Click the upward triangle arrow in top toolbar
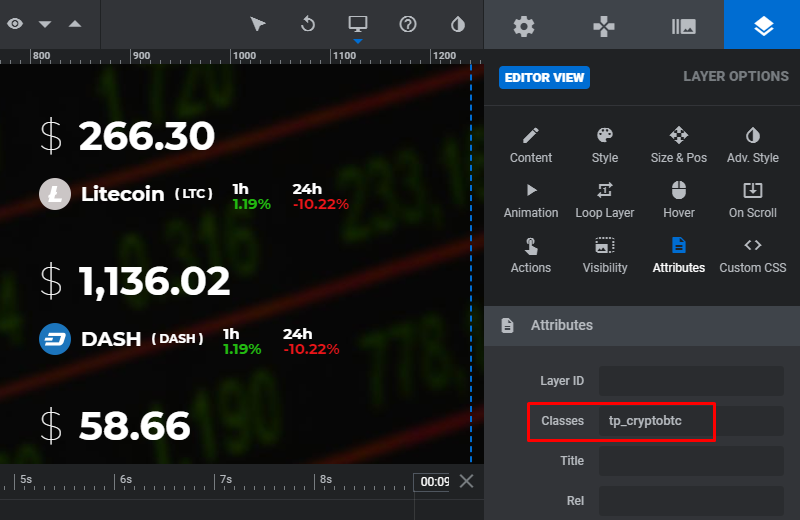800x520 pixels. click(75, 23)
